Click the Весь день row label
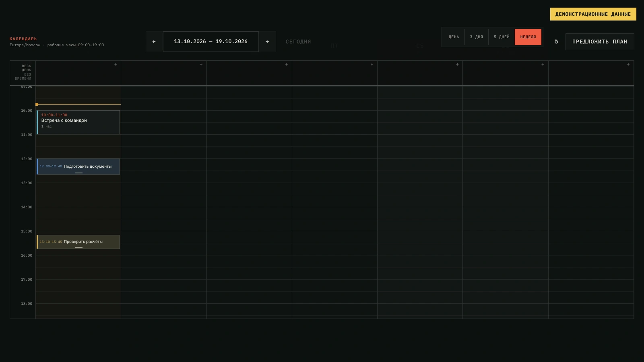Screen dimensions: 644x362 (x=26, y=68)
